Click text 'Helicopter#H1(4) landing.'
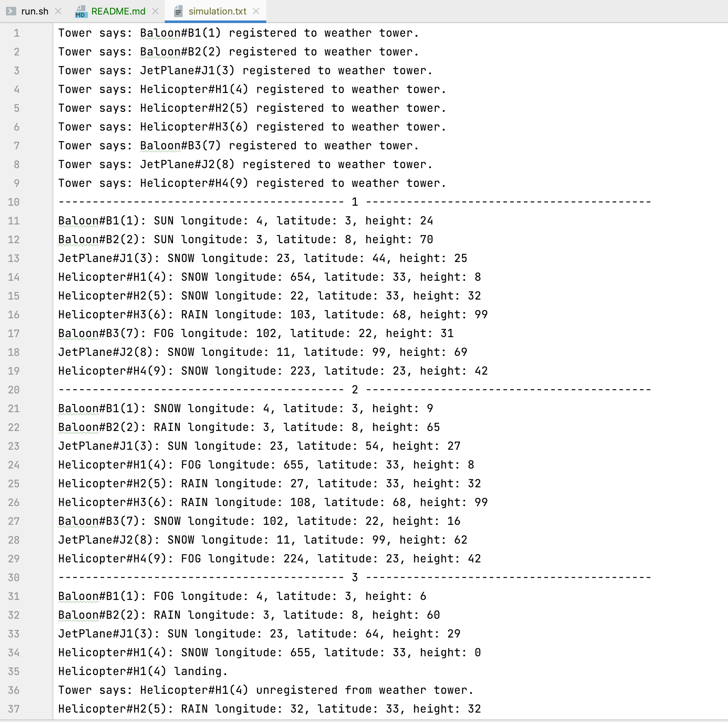728x722 pixels. (143, 672)
